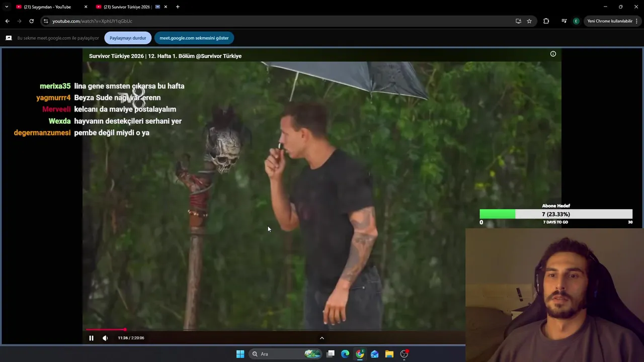Click the degermanzumesi chat username
Image resolution: width=644 pixels, height=362 pixels.
(42, 133)
